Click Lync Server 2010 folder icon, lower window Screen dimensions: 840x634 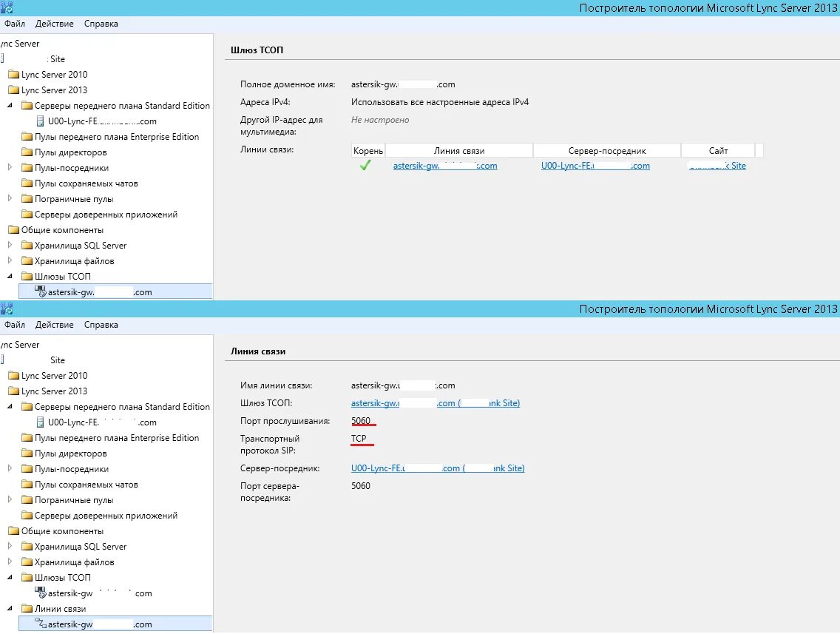pos(14,376)
